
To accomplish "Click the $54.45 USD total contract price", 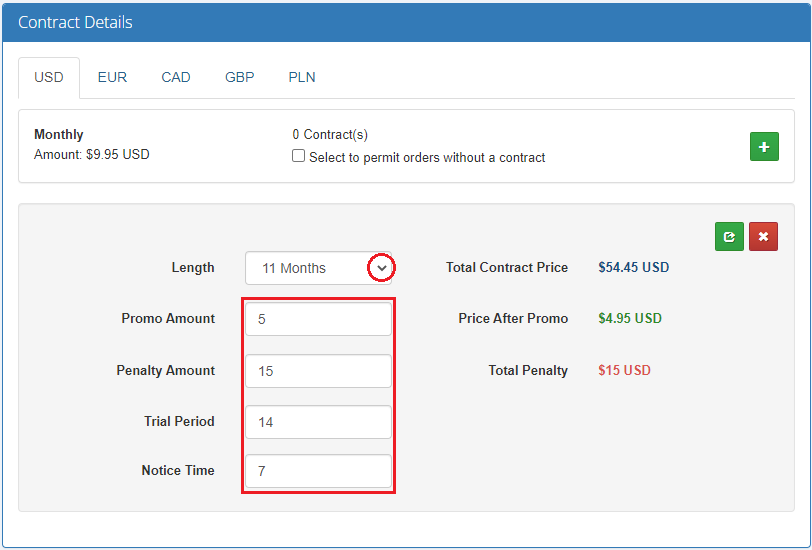I will (633, 267).
